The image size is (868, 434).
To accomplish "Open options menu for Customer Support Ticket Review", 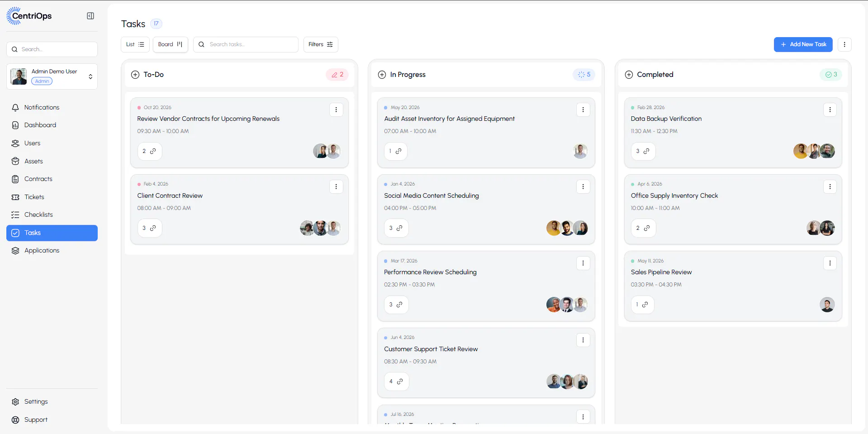I will point(583,340).
